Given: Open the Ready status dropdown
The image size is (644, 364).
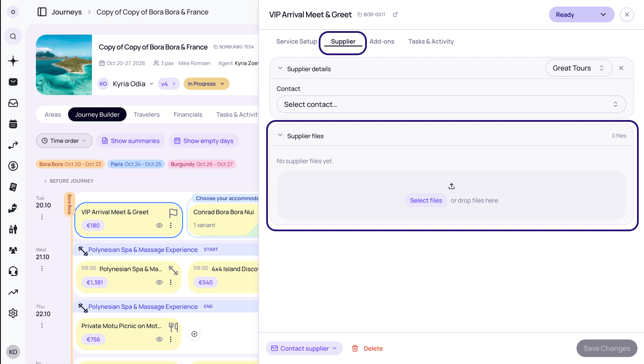Looking at the screenshot, I should [x=581, y=14].
